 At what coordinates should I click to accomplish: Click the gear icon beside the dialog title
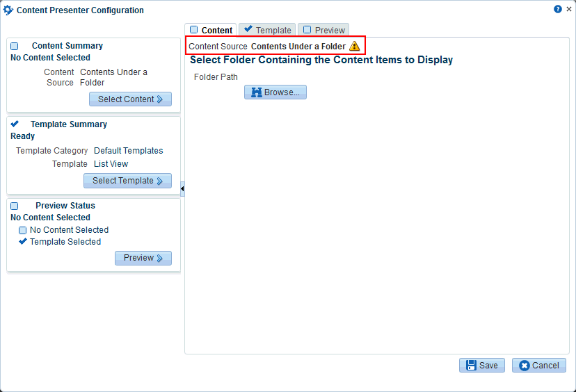click(x=8, y=10)
